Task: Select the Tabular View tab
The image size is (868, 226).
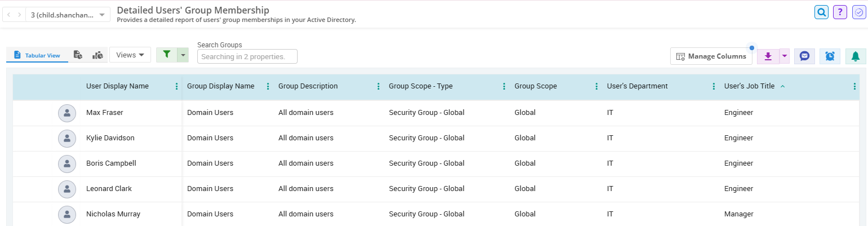Action: (x=37, y=55)
